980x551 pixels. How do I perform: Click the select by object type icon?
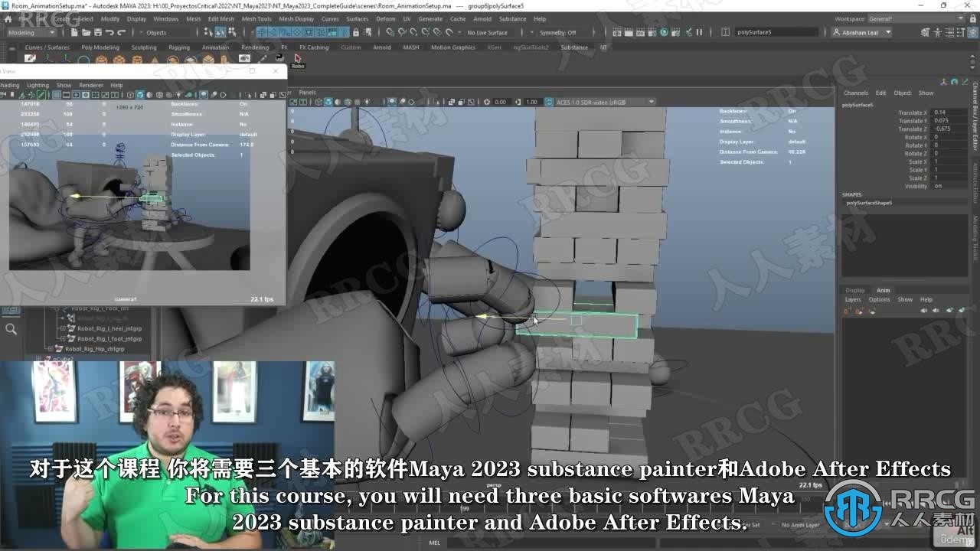click(x=220, y=32)
